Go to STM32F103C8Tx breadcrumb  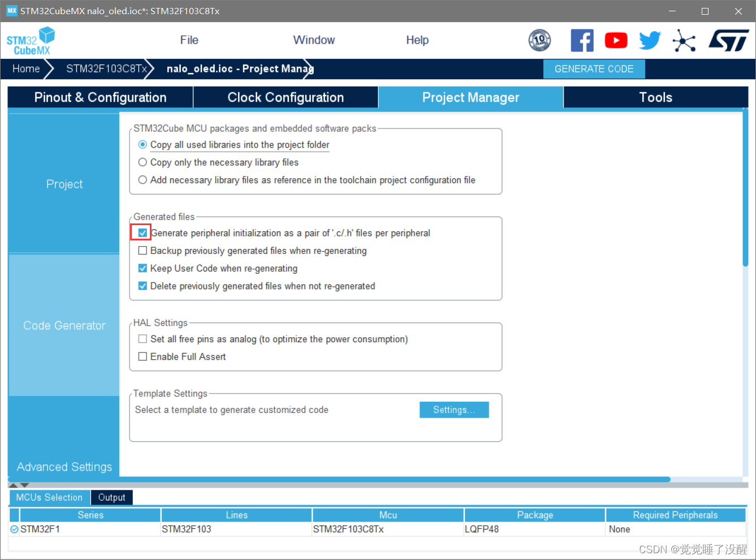coord(106,68)
